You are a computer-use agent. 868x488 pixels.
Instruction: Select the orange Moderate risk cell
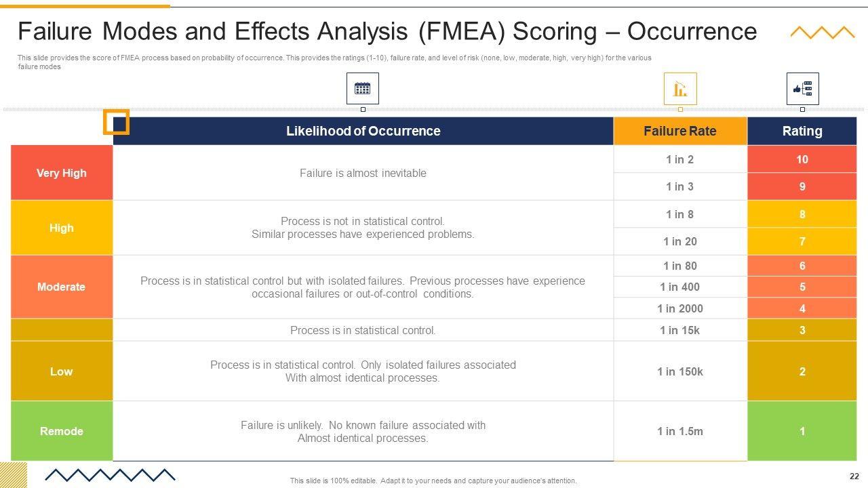[x=61, y=287]
